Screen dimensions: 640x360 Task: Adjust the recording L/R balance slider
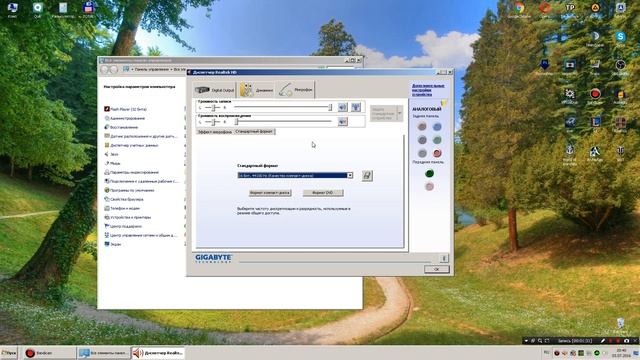pyautogui.click(x=212, y=107)
